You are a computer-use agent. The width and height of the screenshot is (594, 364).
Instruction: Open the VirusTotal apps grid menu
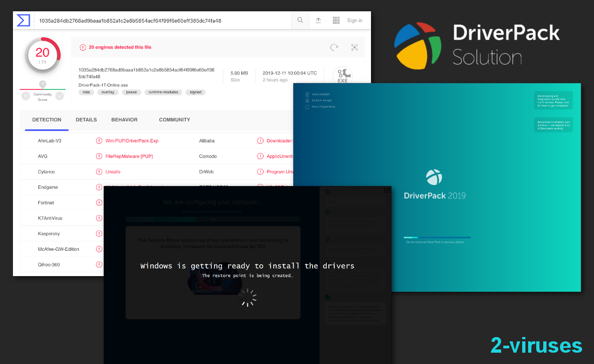[336, 20]
